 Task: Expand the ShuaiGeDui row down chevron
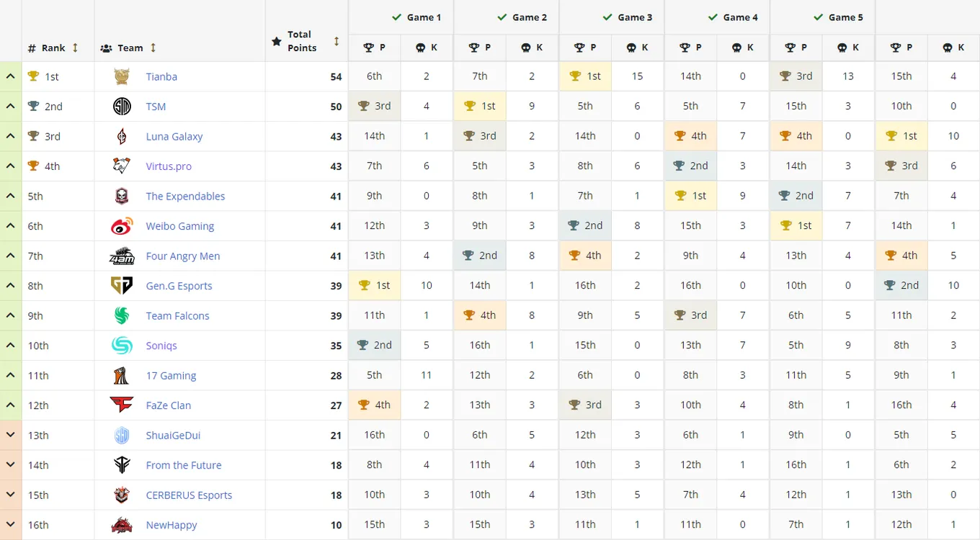pos(11,436)
